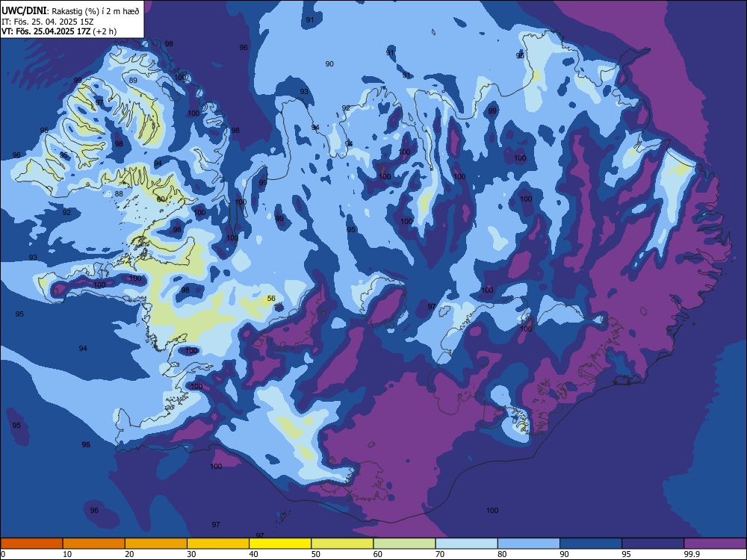
Task: Click the '30' tick label on the legend
Action: coord(191,554)
